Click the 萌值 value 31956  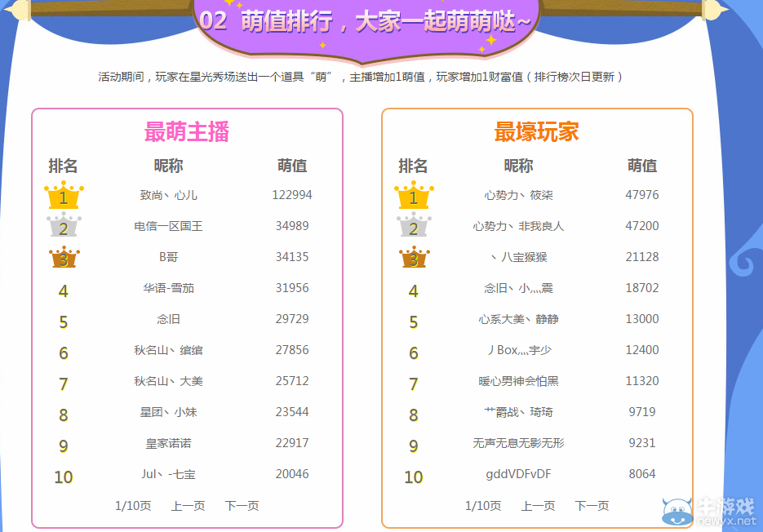click(292, 288)
